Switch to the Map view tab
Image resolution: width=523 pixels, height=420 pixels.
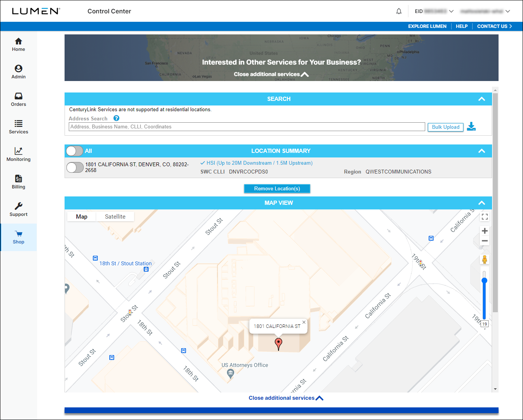tap(82, 217)
